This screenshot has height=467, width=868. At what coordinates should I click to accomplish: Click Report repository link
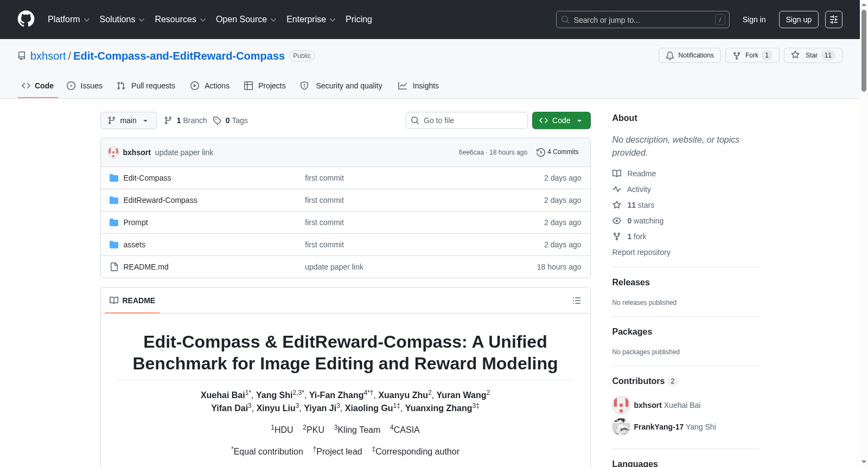(x=641, y=252)
